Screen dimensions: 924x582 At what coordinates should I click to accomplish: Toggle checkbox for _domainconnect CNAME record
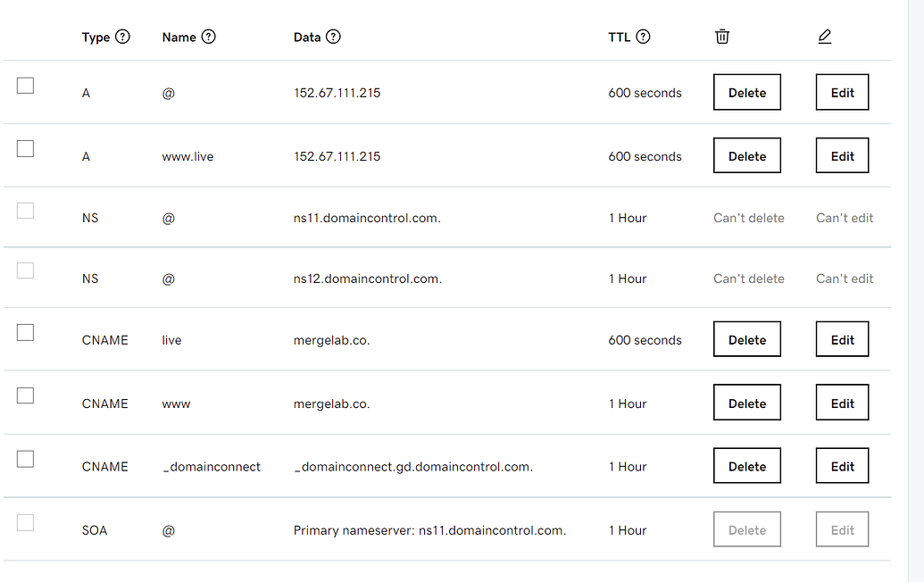(25, 459)
